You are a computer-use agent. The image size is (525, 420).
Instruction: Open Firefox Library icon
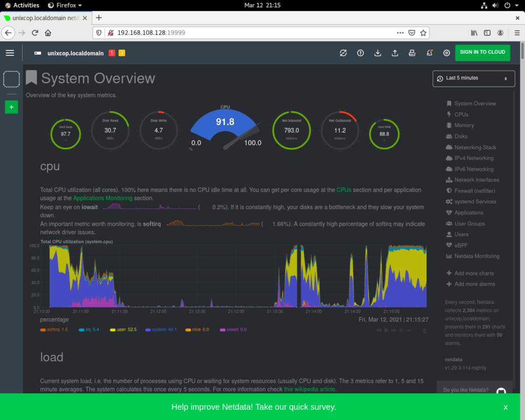coord(474,33)
